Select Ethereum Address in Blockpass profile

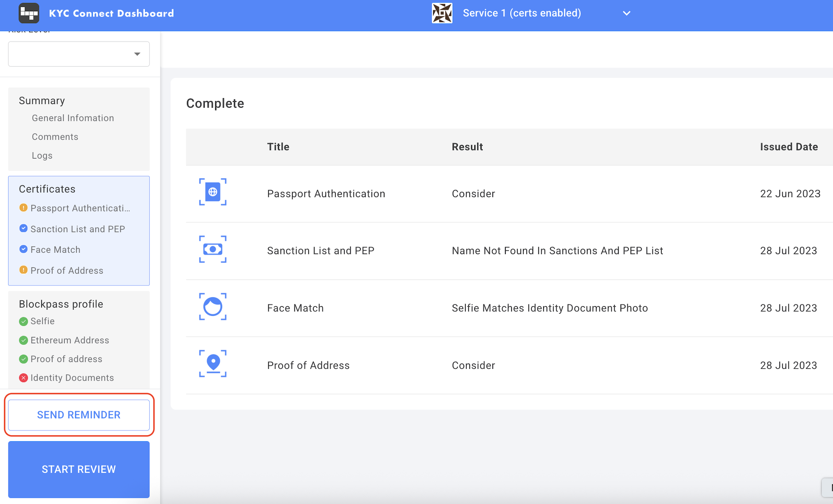(x=70, y=340)
